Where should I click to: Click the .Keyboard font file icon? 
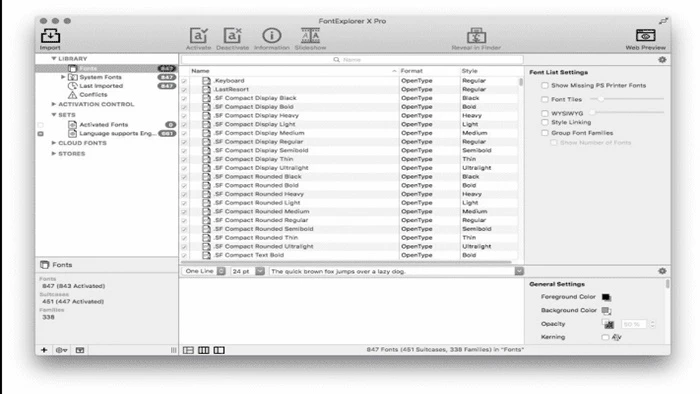(x=206, y=81)
